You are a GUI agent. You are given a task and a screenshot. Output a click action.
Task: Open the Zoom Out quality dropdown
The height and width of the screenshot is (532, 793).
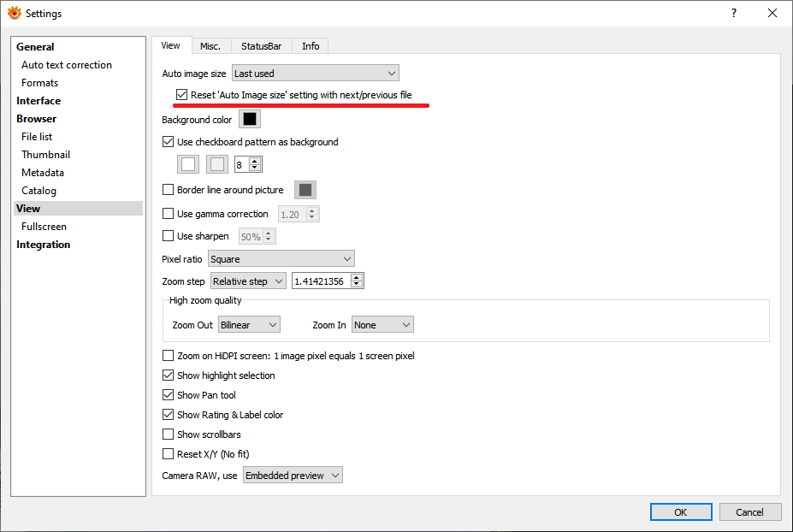(x=249, y=325)
